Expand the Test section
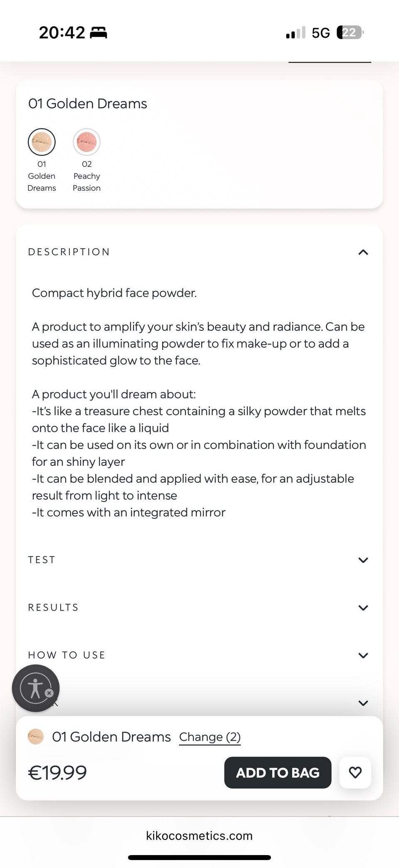399x868 pixels. (x=363, y=560)
